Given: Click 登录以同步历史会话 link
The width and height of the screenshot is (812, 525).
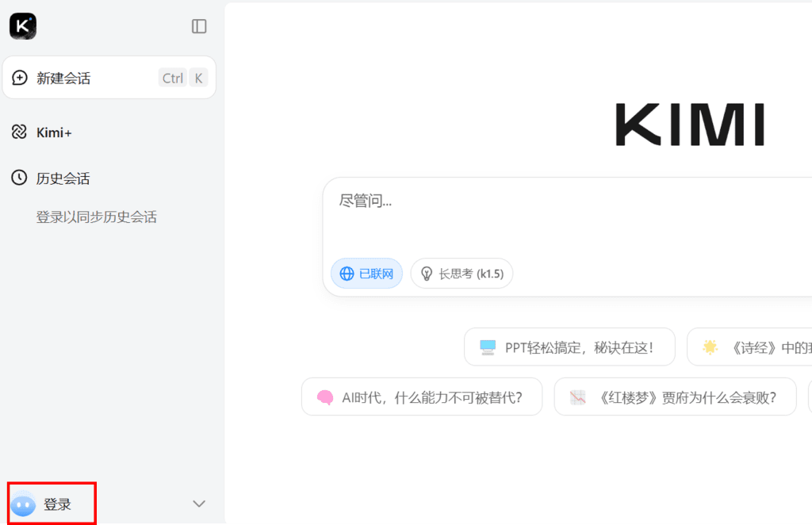Looking at the screenshot, I should click(x=96, y=217).
